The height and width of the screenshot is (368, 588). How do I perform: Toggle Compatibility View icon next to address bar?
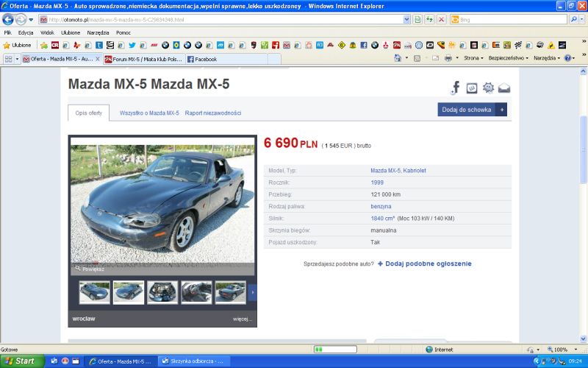click(x=417, y=20)
